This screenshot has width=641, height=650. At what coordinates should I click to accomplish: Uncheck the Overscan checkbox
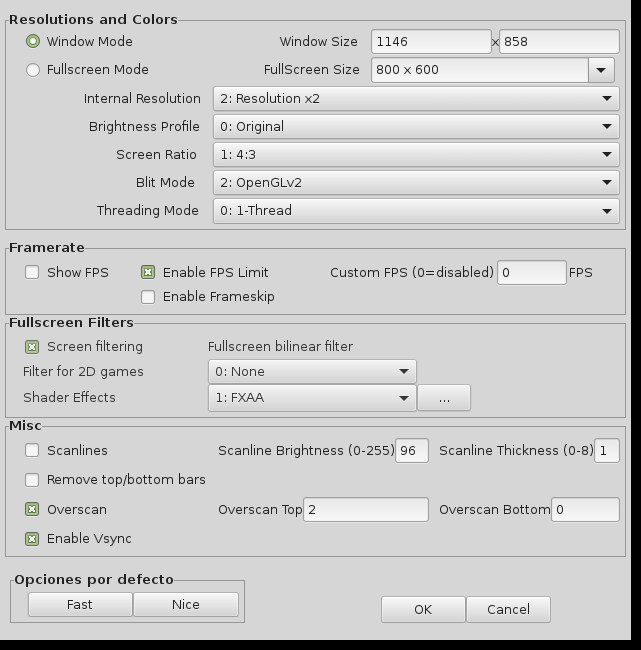[x=32, y=509]
